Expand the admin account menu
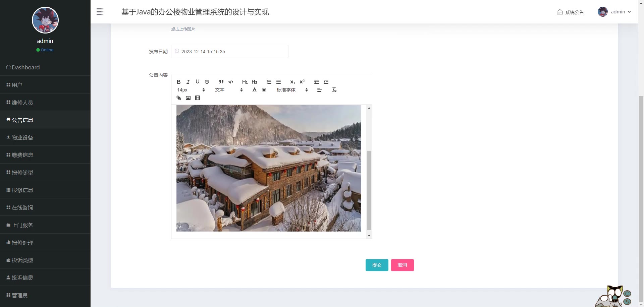Viewport: 644px width, 307px height. (x=614, y=12)
